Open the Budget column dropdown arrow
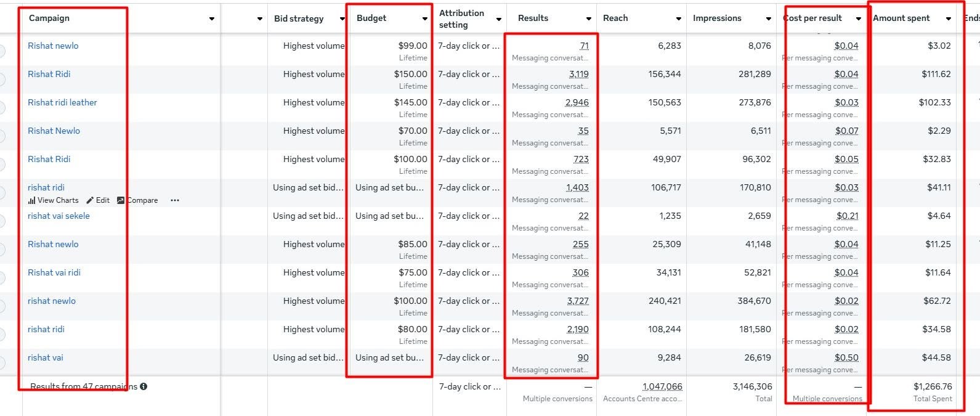This screenshot has width=980, height=416. (425, 18)
